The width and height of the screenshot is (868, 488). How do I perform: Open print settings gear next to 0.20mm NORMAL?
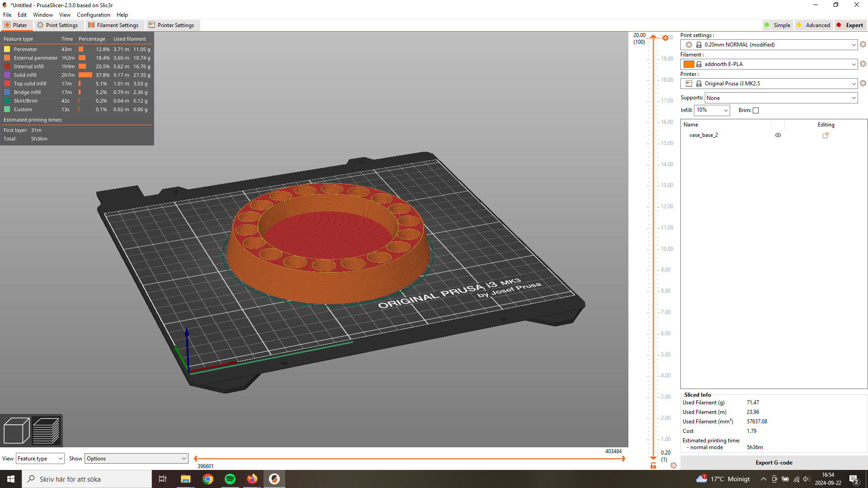[x=863, y=44]
